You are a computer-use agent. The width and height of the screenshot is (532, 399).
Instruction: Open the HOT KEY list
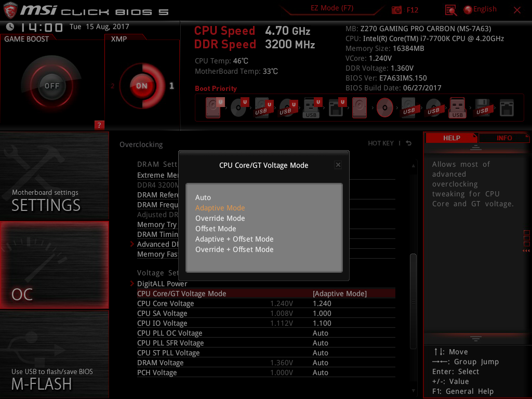381,143
